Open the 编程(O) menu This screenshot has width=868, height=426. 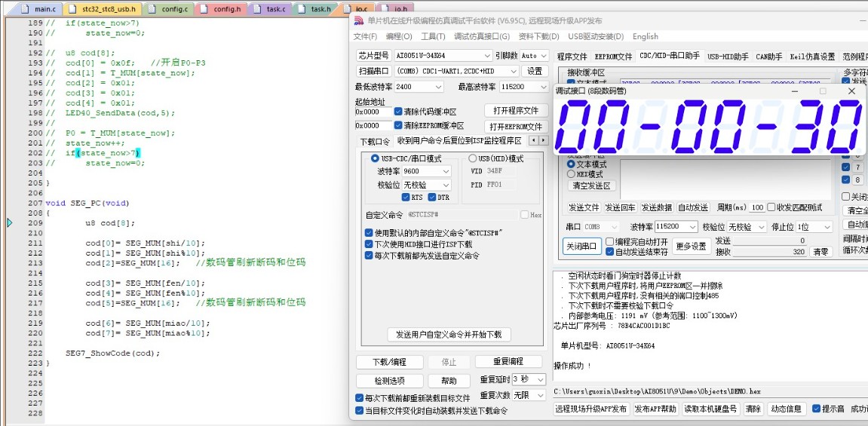[399, 36]
